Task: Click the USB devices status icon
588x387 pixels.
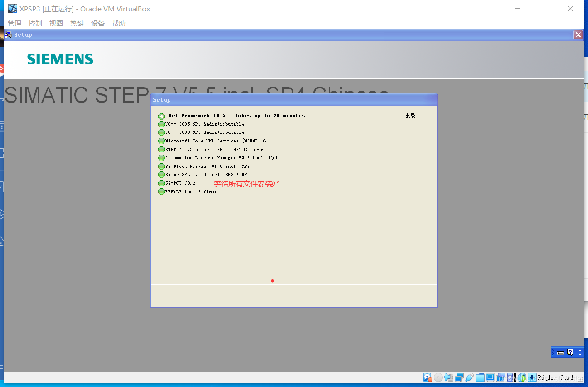Action: click(x=470, y=377)
